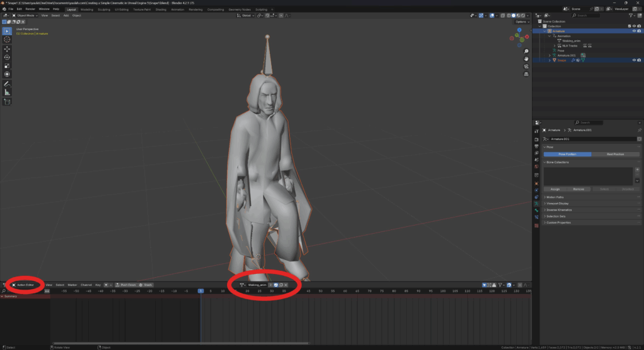
Task: Select the Annotate tool
Action: (x=8, y=84)
